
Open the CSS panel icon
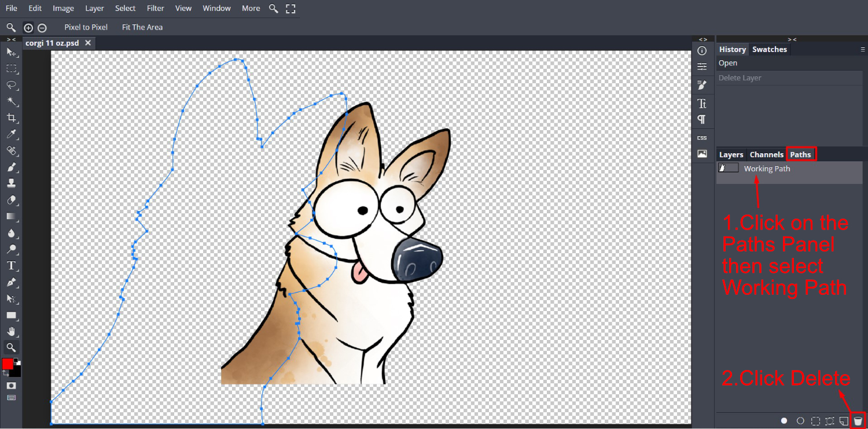click(702, 138)
